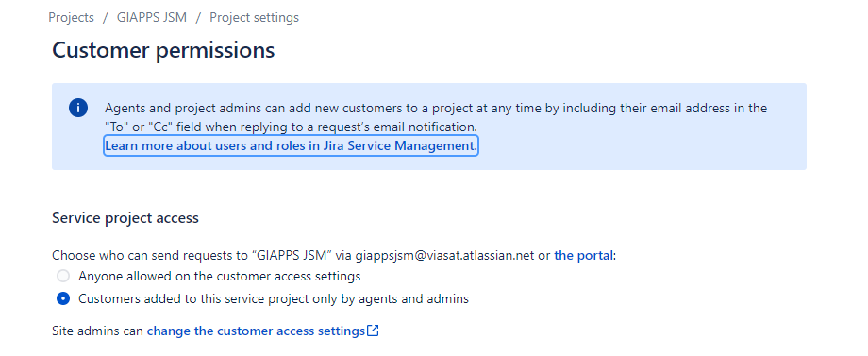868x356 pixels.
Task: Click the Site admins can text
Action: 98,331
